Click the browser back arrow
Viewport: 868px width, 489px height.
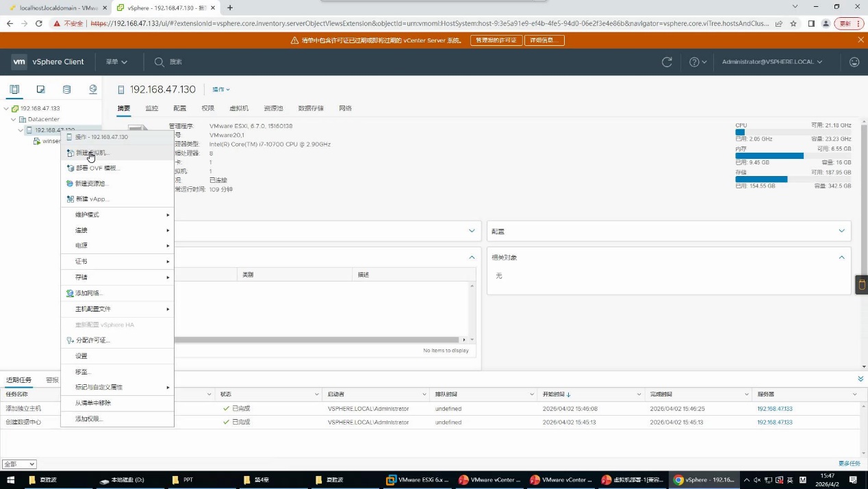[x=10, y=23]
